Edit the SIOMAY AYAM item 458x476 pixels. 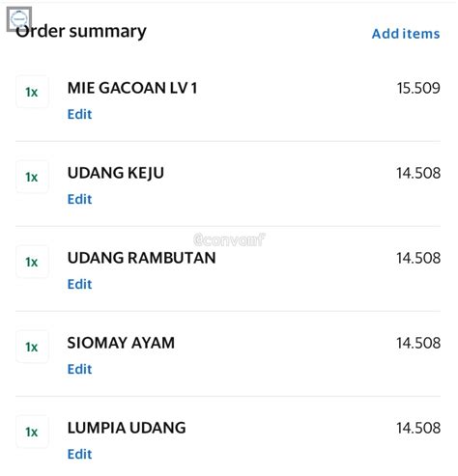[79, 369]
